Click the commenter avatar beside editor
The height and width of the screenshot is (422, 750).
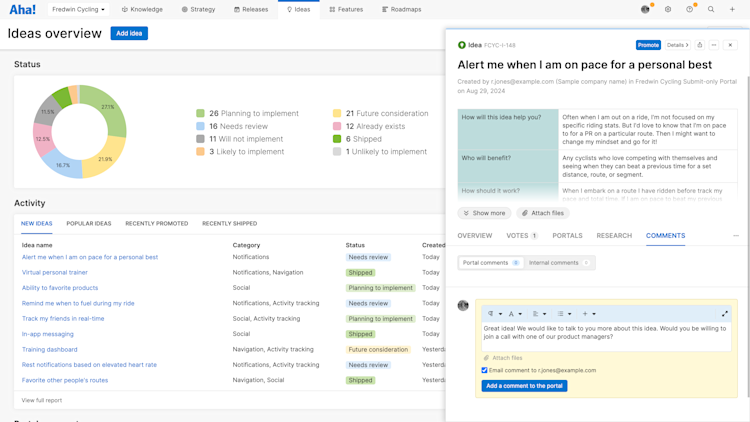463,305
